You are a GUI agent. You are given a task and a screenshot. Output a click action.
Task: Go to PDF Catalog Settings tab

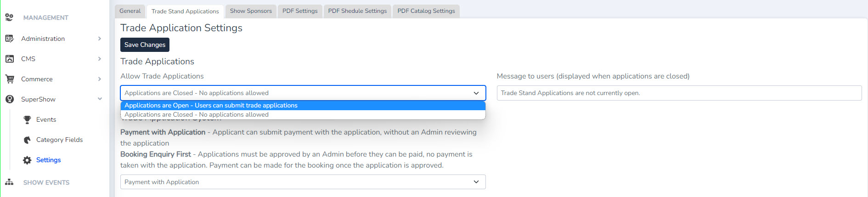(x=426, y=11)
